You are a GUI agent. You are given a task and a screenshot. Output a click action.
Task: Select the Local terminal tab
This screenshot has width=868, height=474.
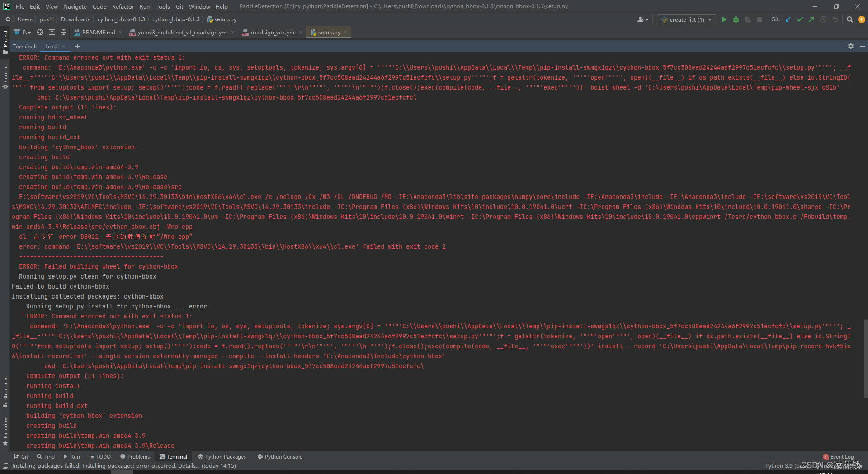pos(52,46)
